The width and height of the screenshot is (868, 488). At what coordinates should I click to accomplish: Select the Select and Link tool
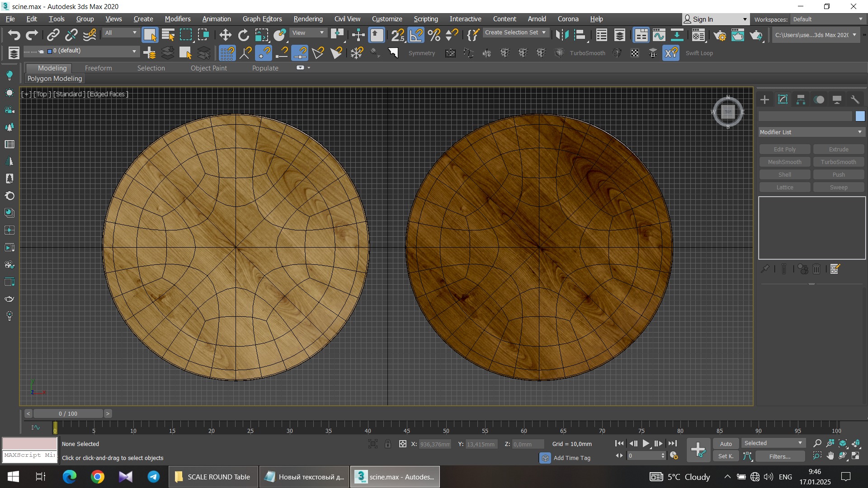pos(53,35)
